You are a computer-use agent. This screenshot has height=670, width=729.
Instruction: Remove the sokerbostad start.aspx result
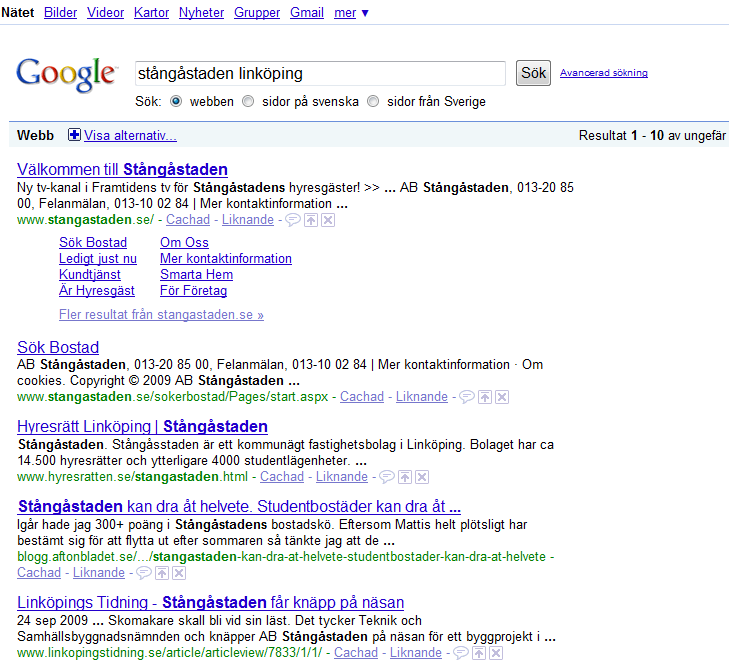coord(502,397)
